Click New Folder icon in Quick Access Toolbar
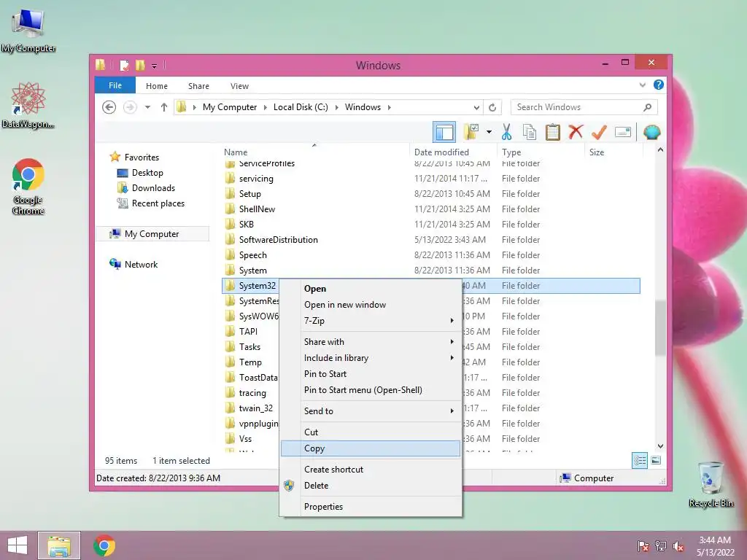Viewport: 747px width, 560px height. coord(140,65)
